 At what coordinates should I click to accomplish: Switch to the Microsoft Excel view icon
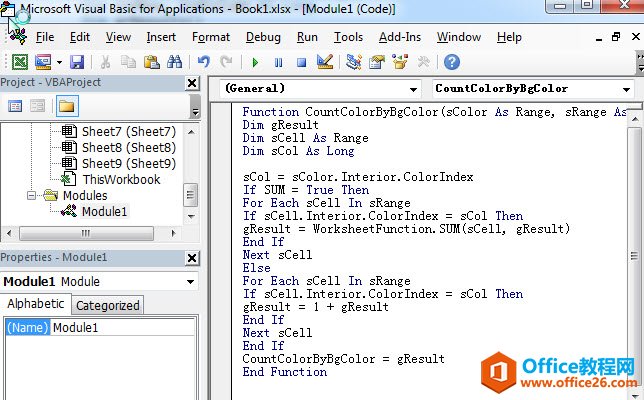click(x=19, y=62)
